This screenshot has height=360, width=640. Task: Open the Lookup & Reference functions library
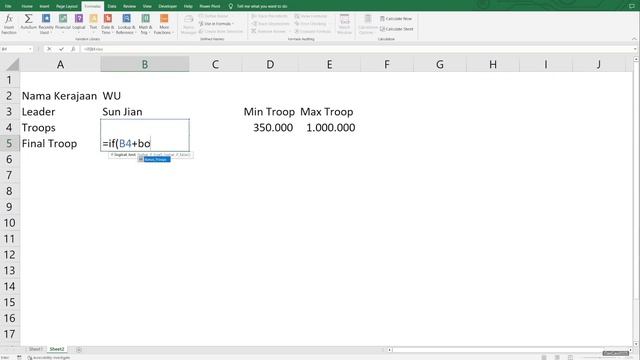[x=126, y=24]
